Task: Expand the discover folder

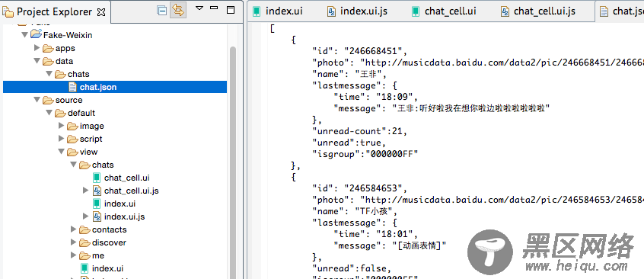Action: pos(74,242)
